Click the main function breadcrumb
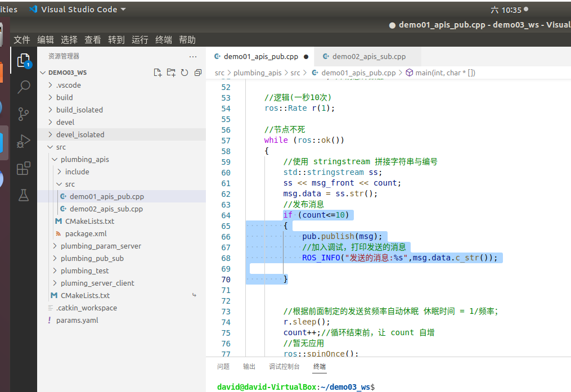 tap(444, 72)
